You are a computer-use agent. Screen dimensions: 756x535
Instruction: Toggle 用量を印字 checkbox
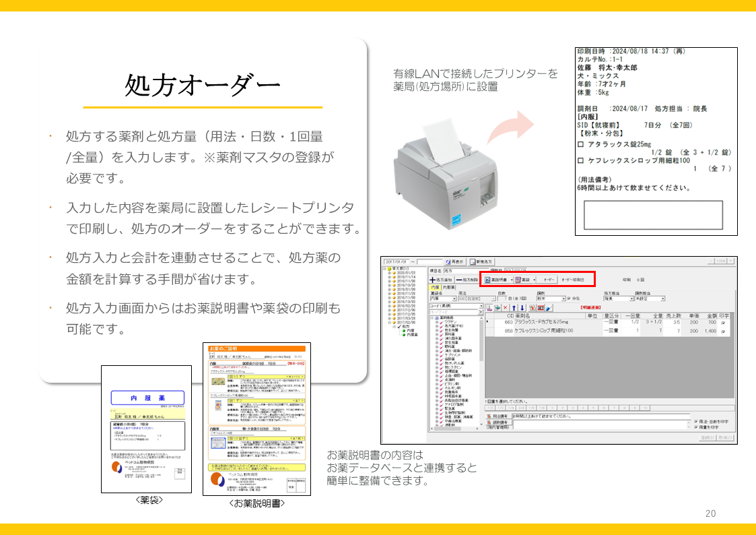(697, 429)
